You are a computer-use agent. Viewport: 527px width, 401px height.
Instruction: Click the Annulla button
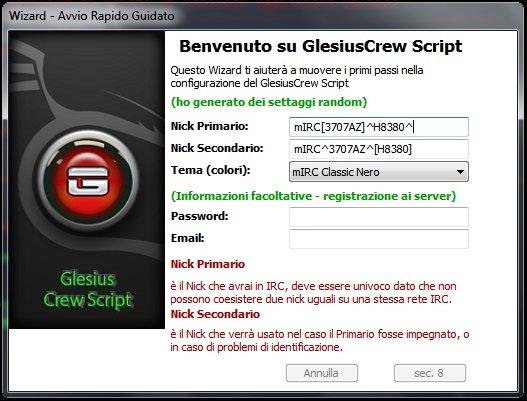(322, 373)
